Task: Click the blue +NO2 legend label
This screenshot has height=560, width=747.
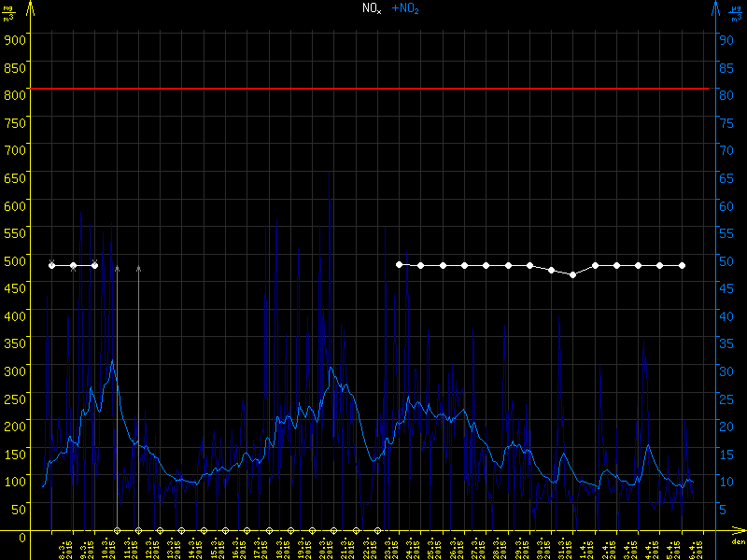Action: point(404,8)
